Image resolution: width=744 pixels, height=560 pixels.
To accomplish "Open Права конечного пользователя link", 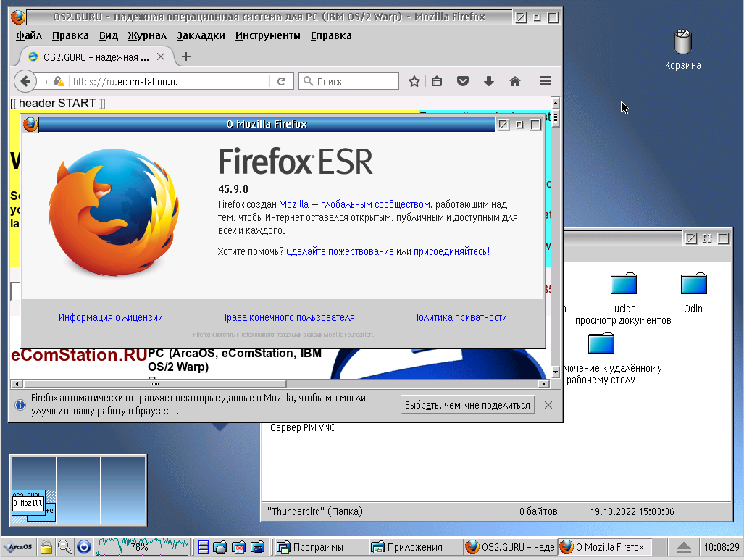I will tap(288, 317).
